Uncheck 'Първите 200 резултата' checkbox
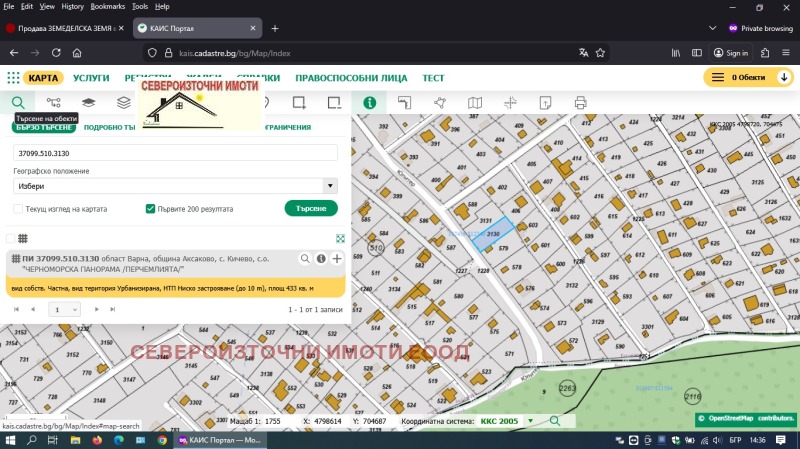Screen dimensions: 800x449 (x=150, y=209)
